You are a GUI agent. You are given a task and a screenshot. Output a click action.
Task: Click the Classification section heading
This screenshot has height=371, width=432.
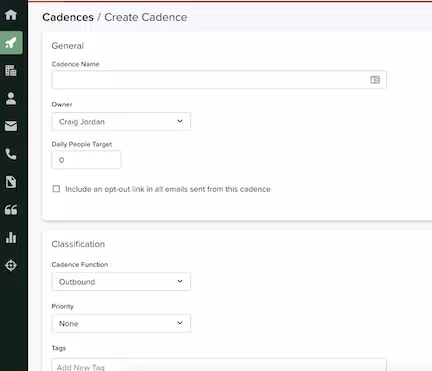[x=78, y=244]
